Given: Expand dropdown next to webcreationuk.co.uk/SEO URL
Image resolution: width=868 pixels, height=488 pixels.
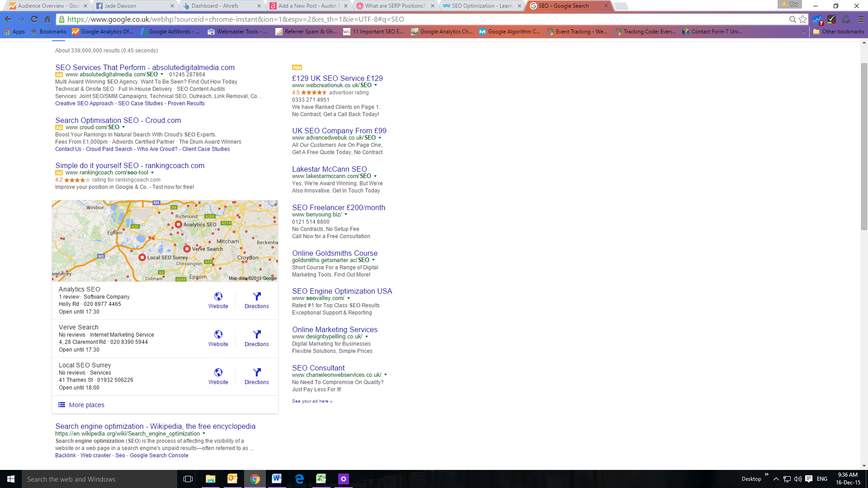Looking at the screenshot, I should click(x=376, y=85).
